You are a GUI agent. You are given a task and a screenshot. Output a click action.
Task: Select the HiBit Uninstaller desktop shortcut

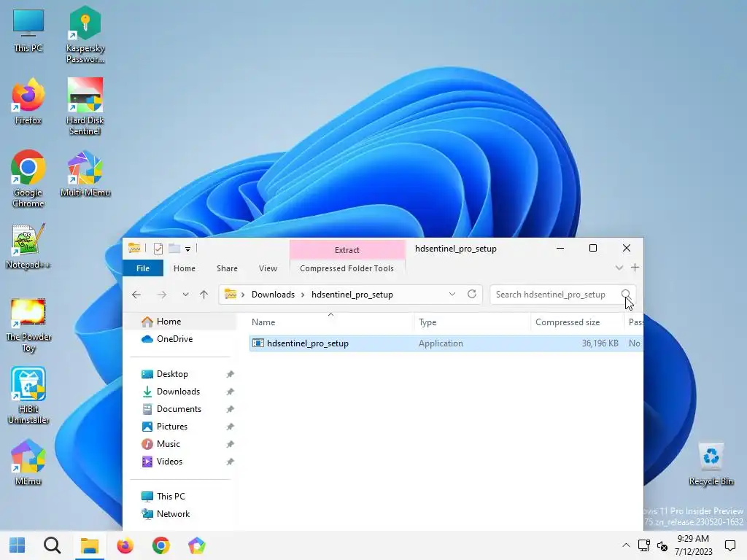click(28, 395)
